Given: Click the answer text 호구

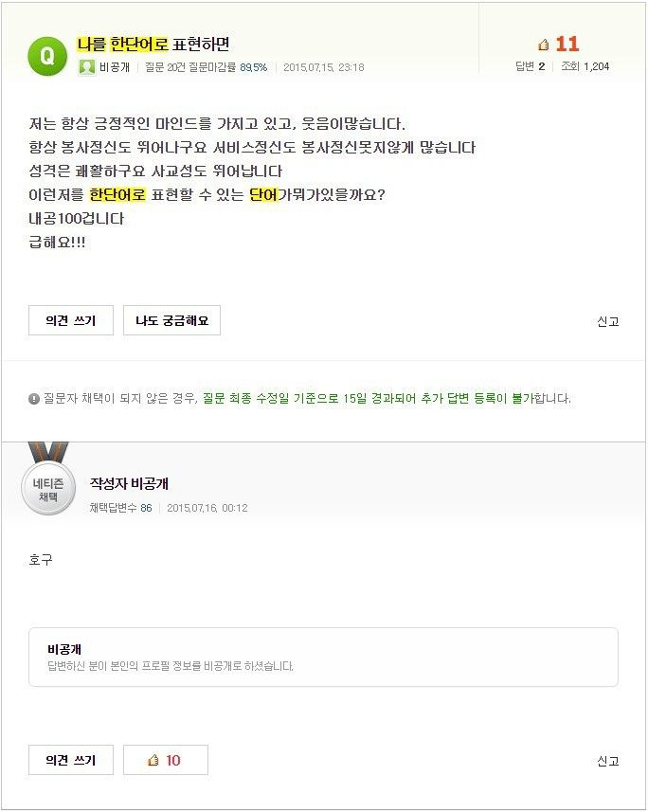Looking at the screenshot, I should pos(41,560).
